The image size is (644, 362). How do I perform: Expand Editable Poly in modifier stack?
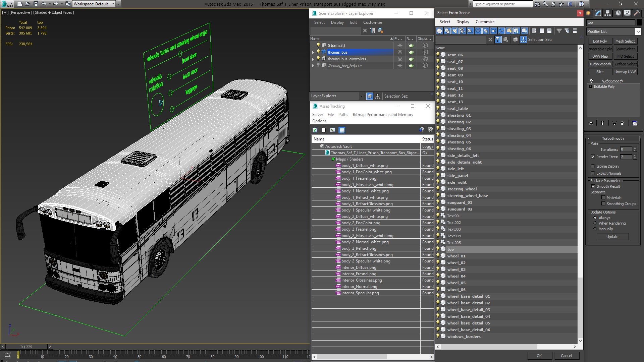pyautogui.click(x=590, y=86)
